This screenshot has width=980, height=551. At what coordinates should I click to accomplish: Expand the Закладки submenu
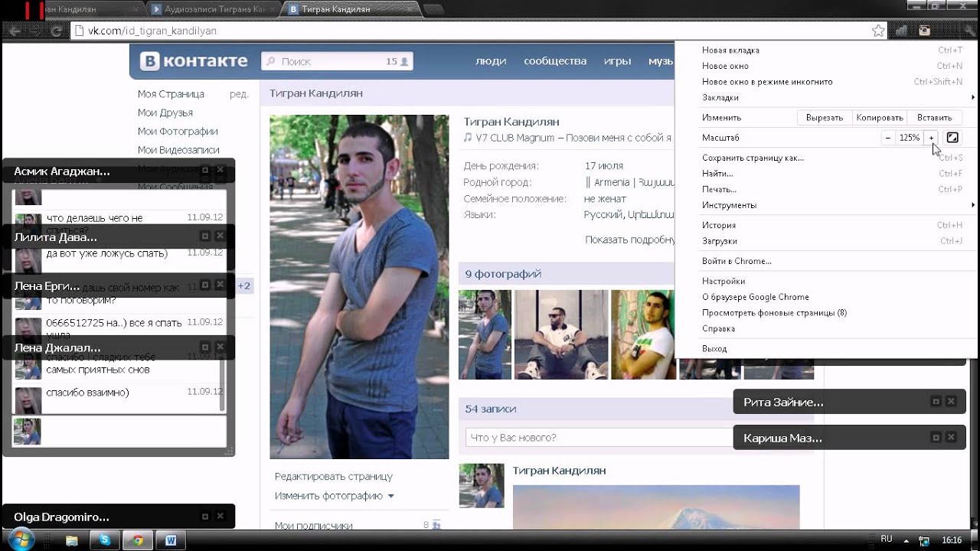(837, 97)
